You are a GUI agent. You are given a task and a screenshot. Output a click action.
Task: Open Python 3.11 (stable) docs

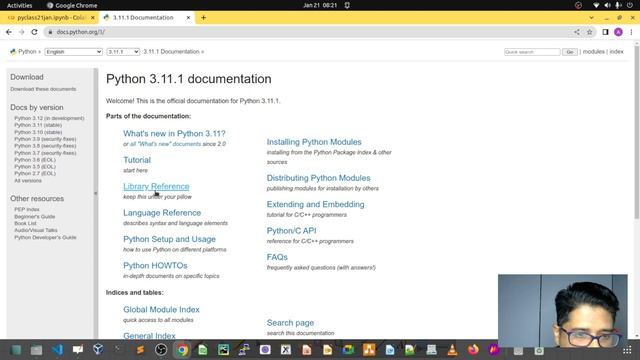click(x=38, y=125)
